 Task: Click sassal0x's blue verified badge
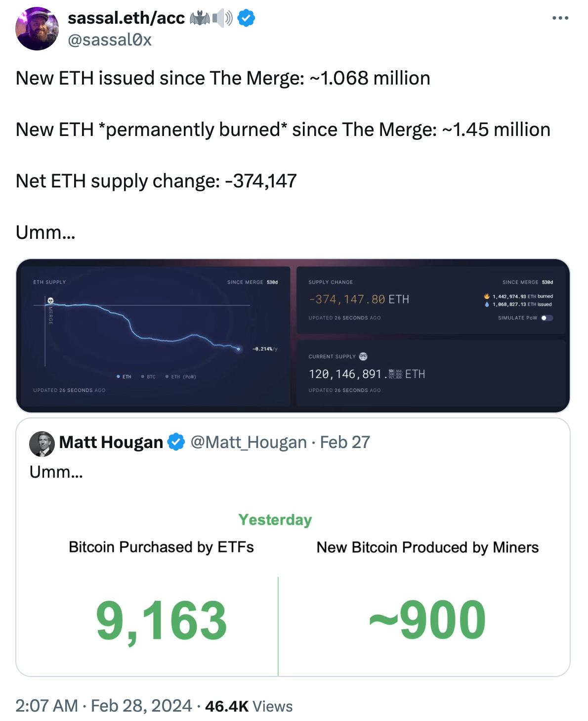pos(246,19)
